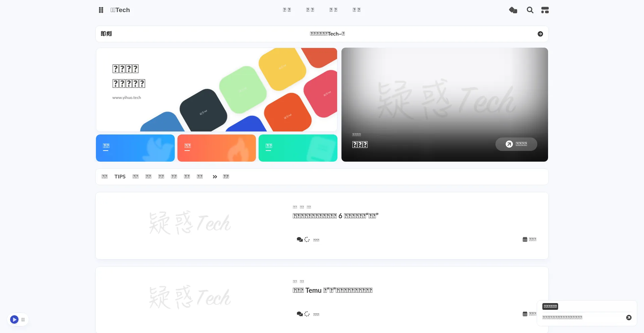
Task: Click the link right of the double chevron
Action: point(226,177)
